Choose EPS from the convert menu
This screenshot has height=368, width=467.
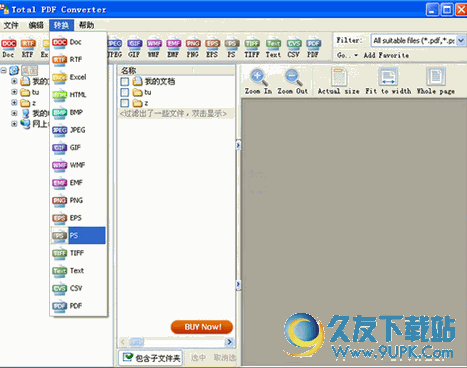[78, 218]
